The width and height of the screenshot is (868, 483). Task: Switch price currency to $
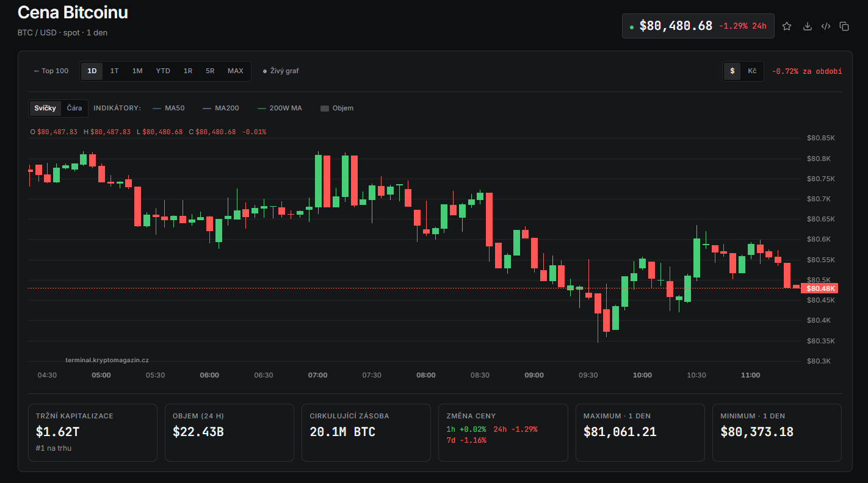(732, 71)
